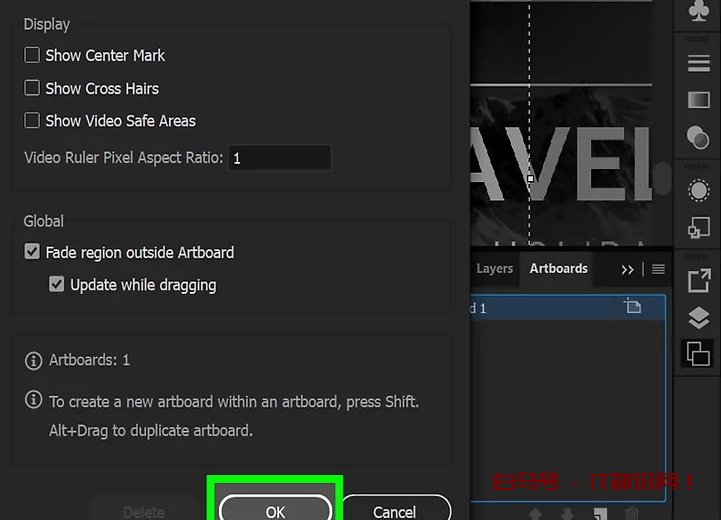The height and width of the screenshot is (520, 721).
Task: Click the artboard options icon in Artboard 1 row
Action: (632, 307)
